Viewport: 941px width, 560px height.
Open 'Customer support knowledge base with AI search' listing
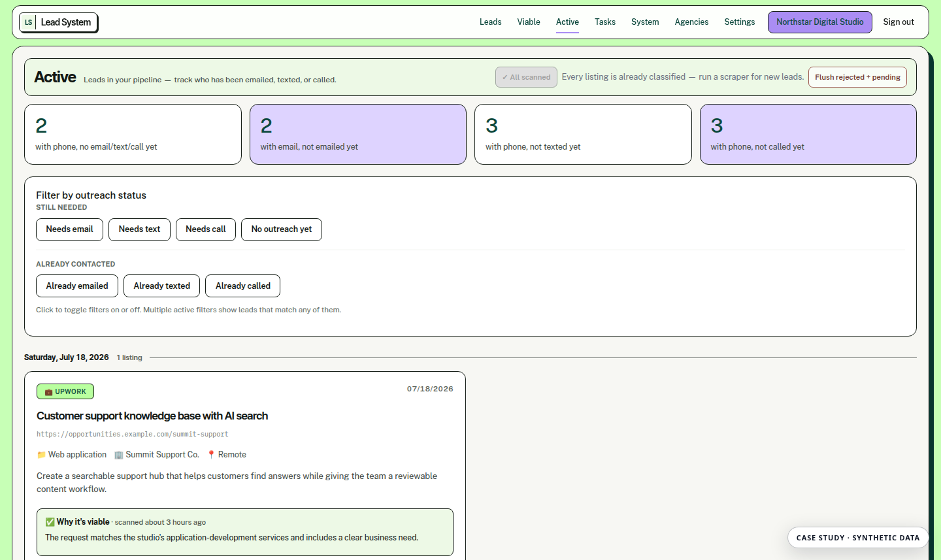(x=152, y=416)
